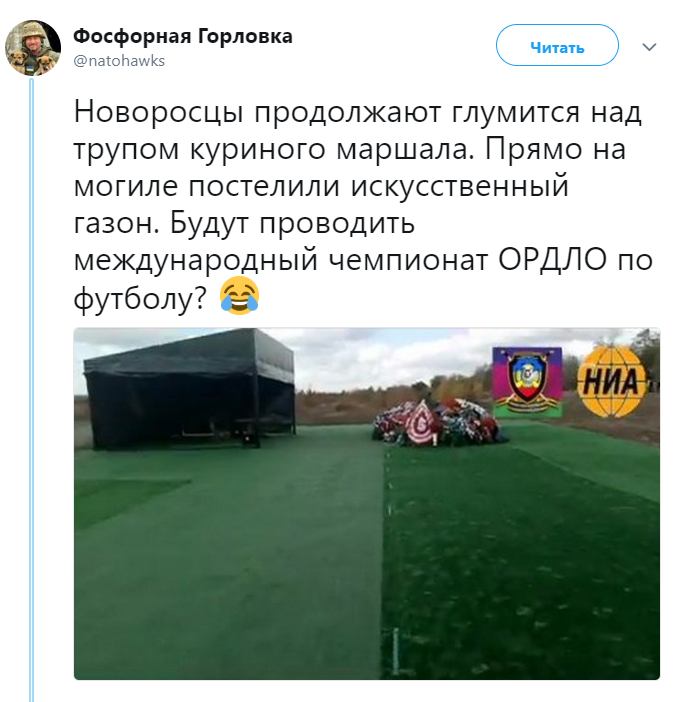The width and height of the screenshot is (674, 702).
Task: Open the attached grave photo
Action: pos(367,504)
